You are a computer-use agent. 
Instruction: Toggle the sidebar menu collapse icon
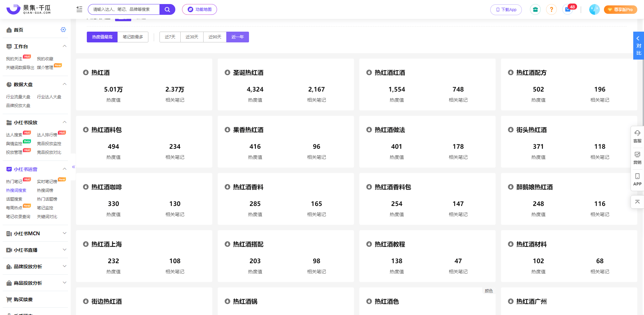pyautogui.click(x=79, y=9)
